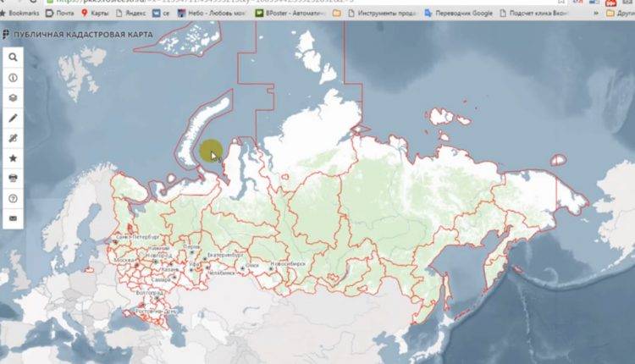635x364 pixels.
Task: Open the Почта bookmark
Action: (x=58, y=14)
